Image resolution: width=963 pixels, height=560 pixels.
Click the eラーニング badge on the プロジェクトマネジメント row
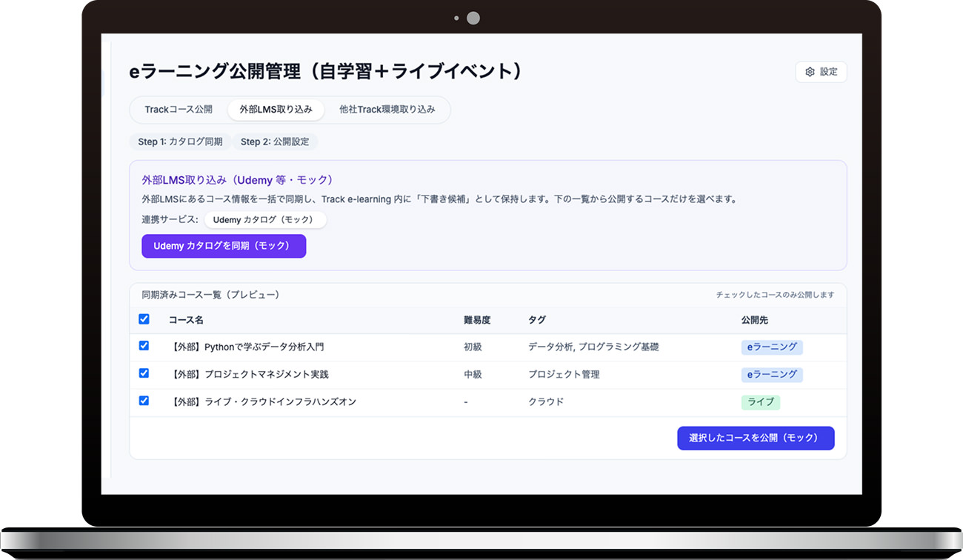click(x=771, y=374)
